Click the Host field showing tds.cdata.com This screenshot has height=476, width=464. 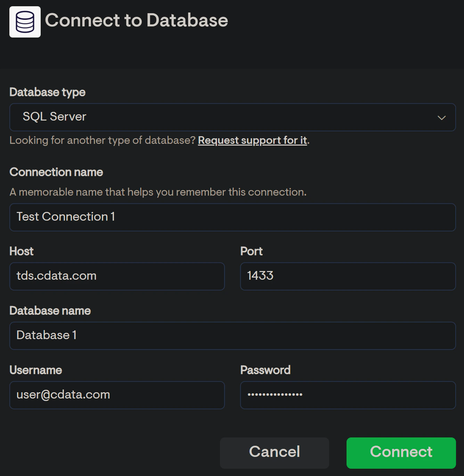click(x=117, y=276)
